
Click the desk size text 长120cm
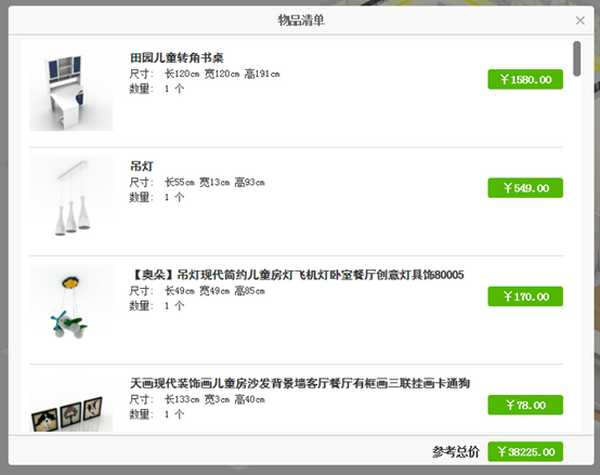click(x=182, y=73)
